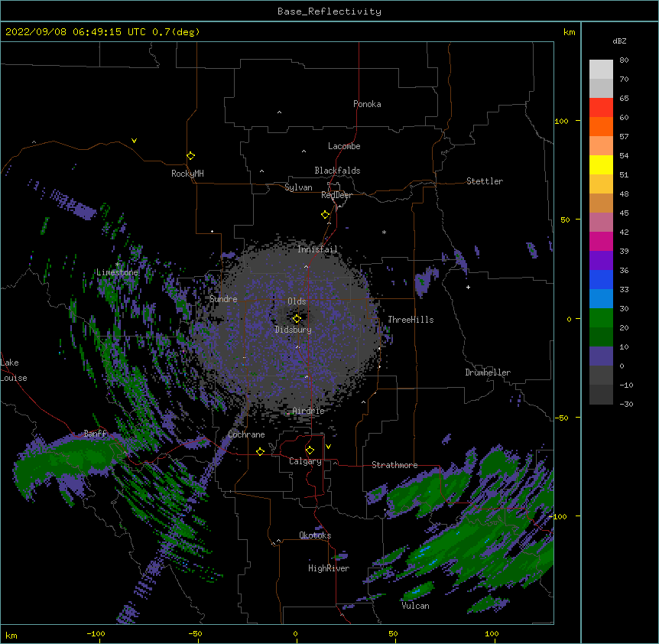Screen dimensions: 659x644
Task: Select the light blue 30-33 dBZ legend swatch
Action: (x=601, y=299)
